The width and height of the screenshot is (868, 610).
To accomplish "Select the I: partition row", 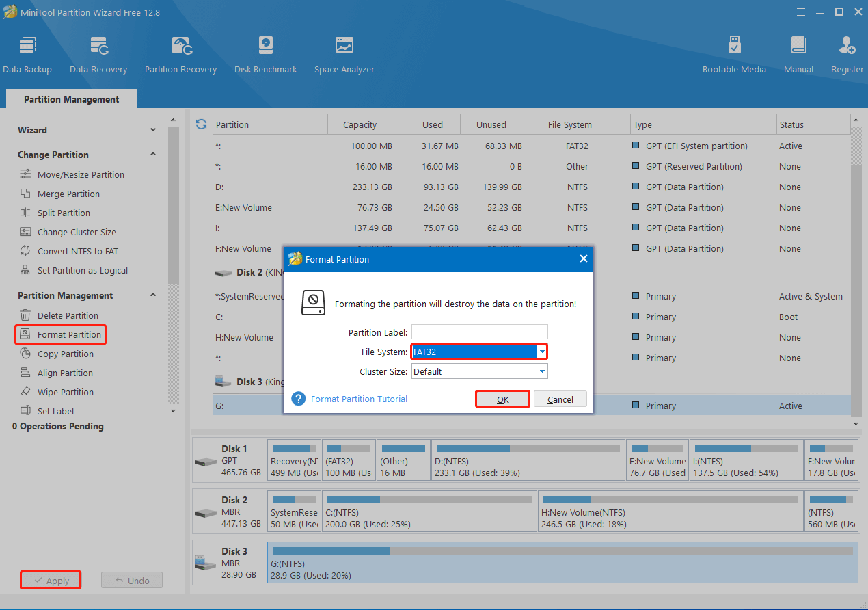I will (532, 228).
